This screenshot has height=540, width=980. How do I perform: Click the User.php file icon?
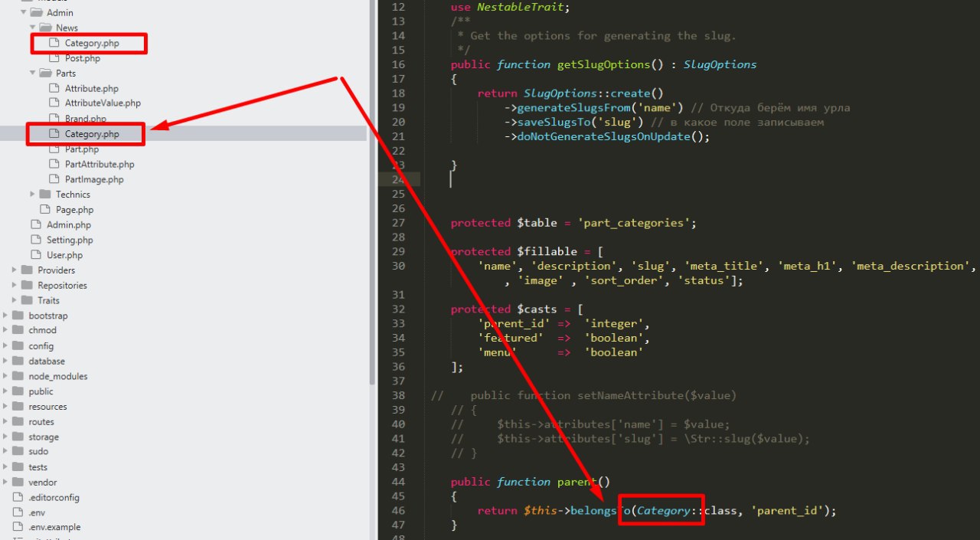pyautogui.click(x=35, y=255)
